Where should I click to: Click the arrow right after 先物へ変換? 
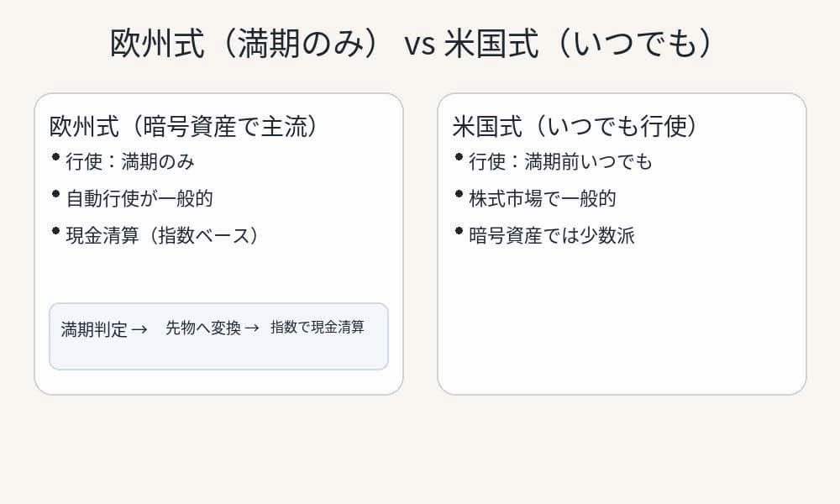click(251, 328)
